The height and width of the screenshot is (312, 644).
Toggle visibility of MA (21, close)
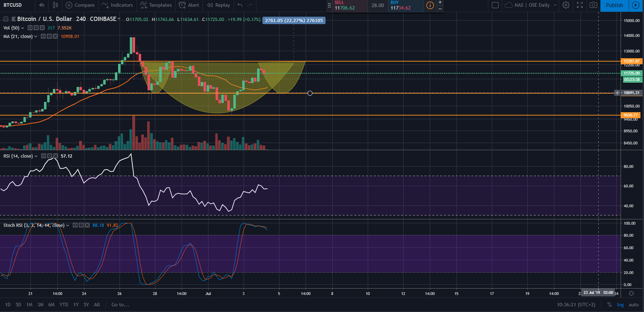pos(43,36)
